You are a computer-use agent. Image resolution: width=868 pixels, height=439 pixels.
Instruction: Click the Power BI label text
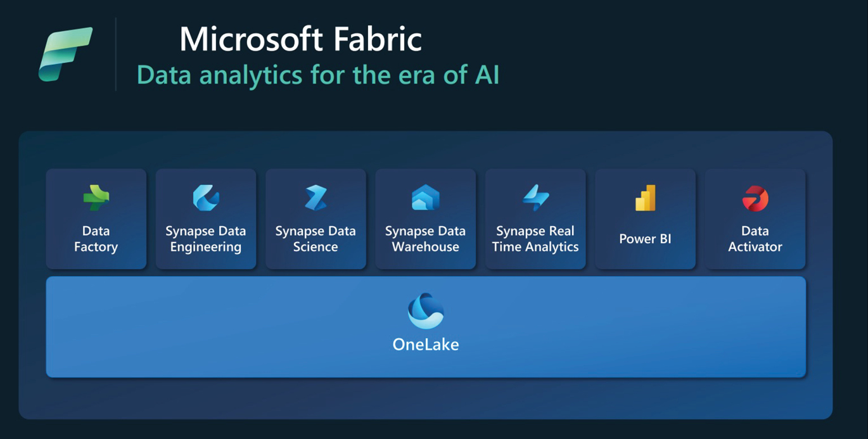(x=645, y=239)
